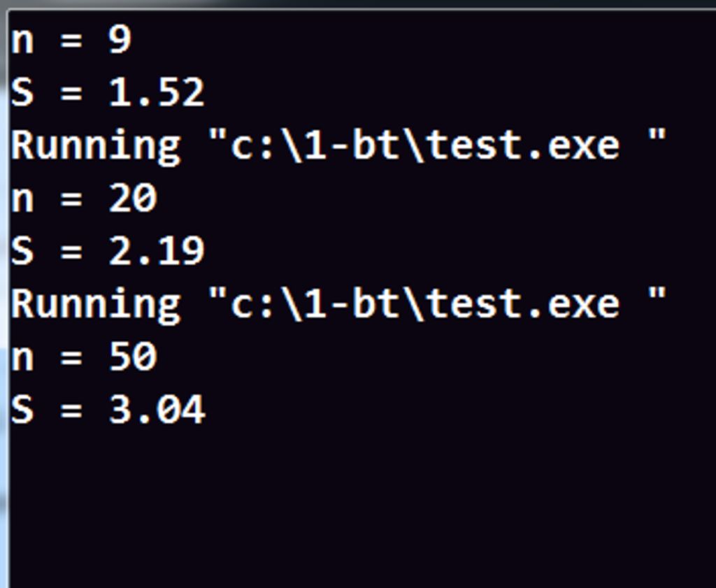Viewport: 716px width, 588px height.
Task: Click the "S = 2.19" result line
Action: (x=108, y=251)
